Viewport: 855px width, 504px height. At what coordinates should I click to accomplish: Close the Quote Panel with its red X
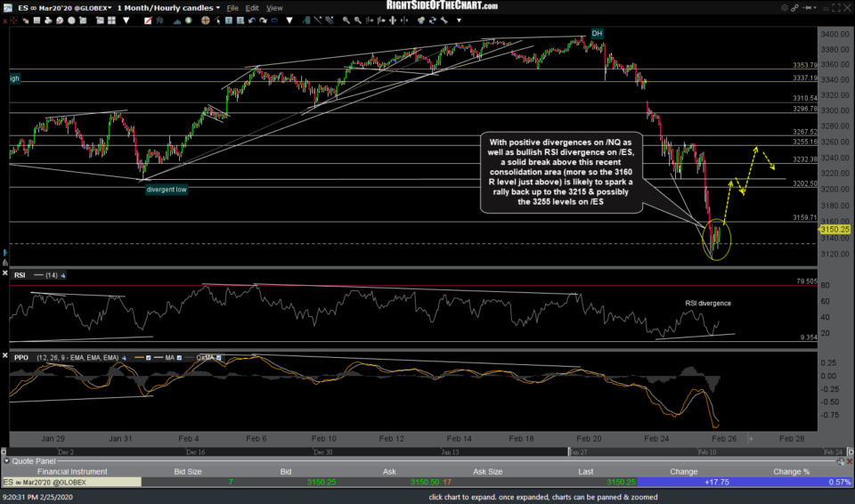[850, 461]
